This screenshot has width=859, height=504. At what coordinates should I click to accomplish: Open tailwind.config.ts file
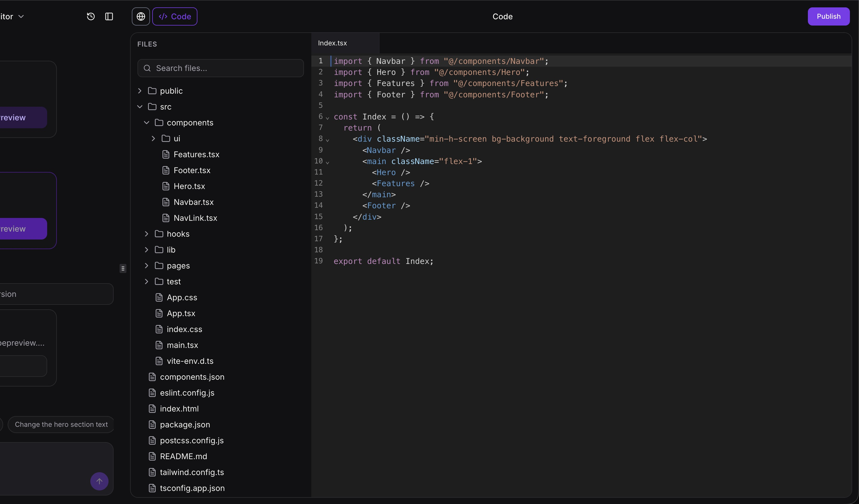point(192,472)
